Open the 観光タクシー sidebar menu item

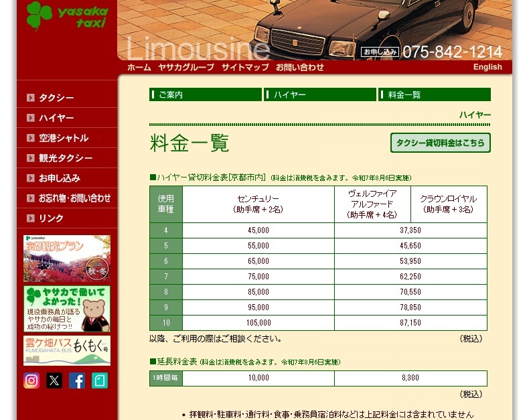click(67, 157)
